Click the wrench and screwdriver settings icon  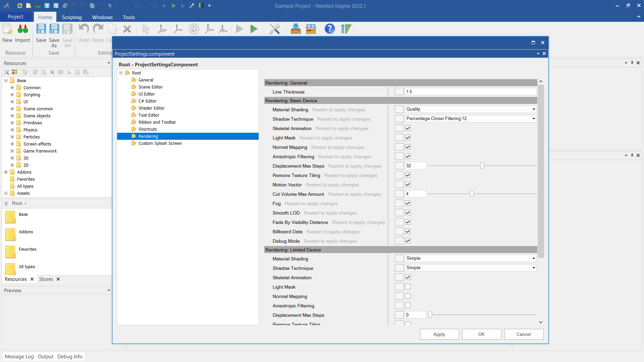pyautogui.click(x=274, y=29)
